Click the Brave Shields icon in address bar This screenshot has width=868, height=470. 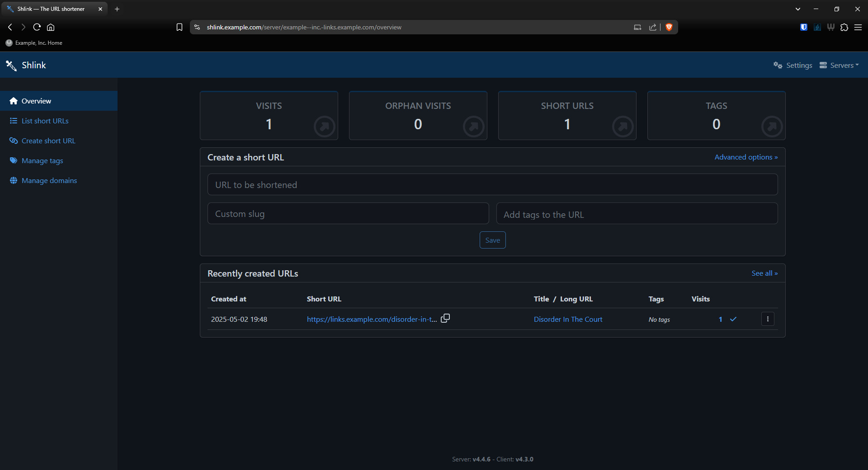tap(669, 27)
